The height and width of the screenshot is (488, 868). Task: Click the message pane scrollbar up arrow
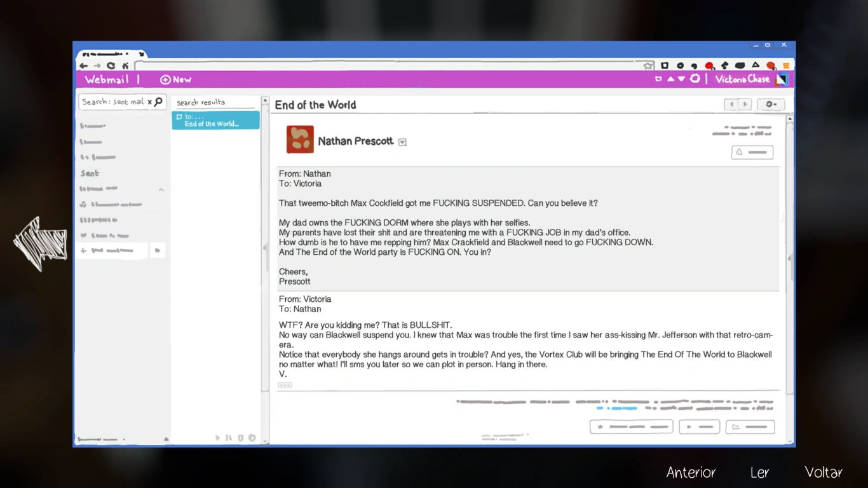coord(790,119)
